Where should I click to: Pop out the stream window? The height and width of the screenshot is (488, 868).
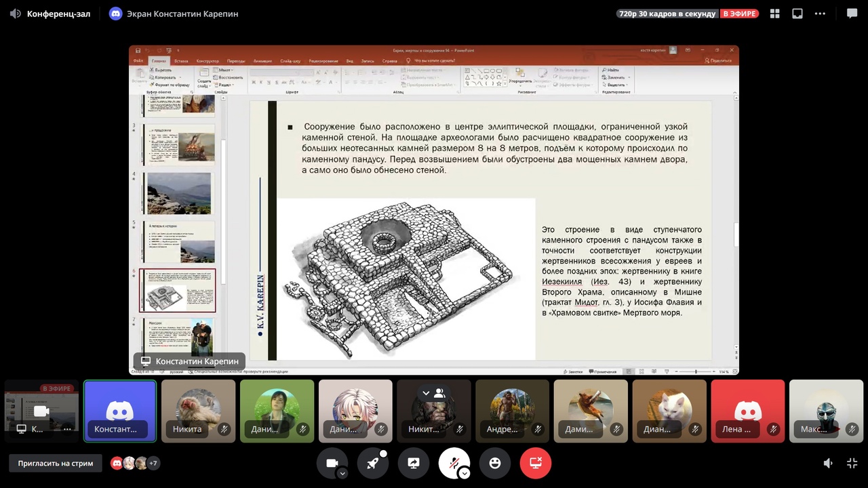[x=797, y=14]
